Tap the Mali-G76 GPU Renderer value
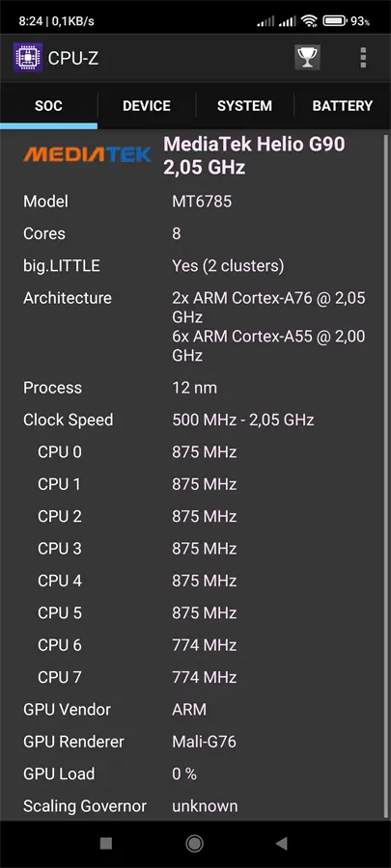Image resolution: width=391 pixels, height=868 pixels. [204, 742]
